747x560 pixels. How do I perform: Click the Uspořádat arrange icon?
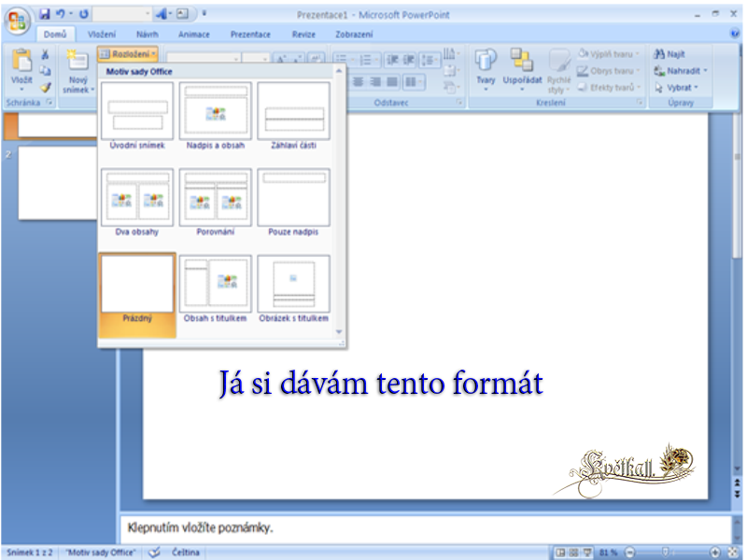(x=522, y=61)
